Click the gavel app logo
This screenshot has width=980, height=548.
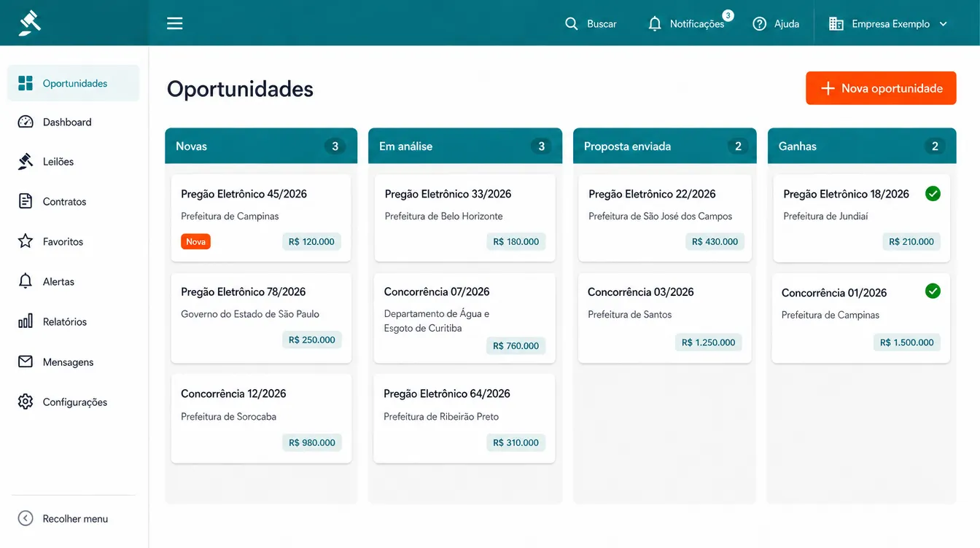tap(30, 23)
